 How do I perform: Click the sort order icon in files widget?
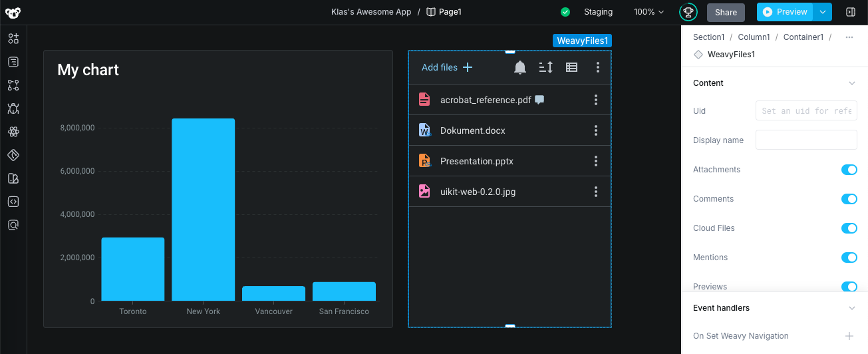545,67
